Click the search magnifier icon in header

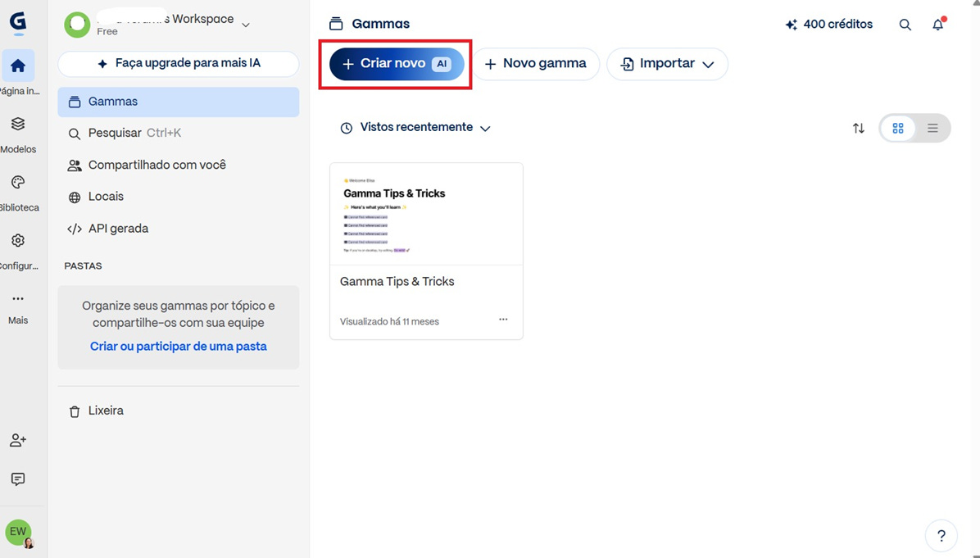click(905, 25)
